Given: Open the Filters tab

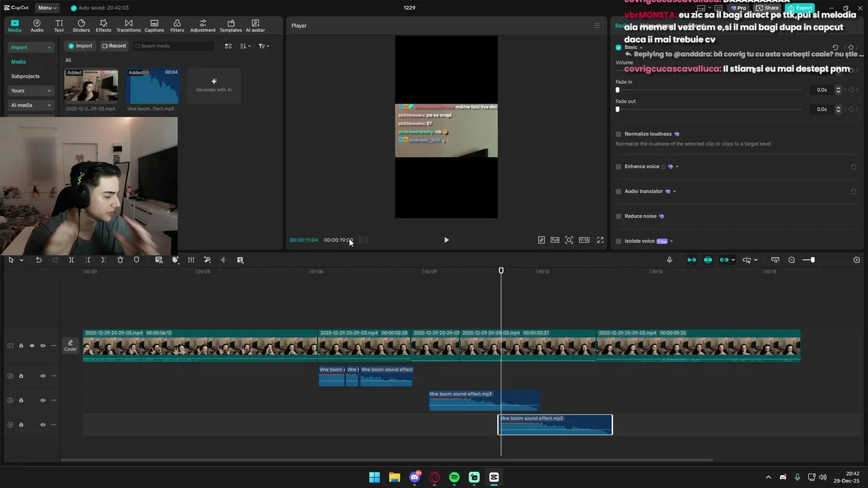Looking at the screenshot, I should tap(177, 26).
